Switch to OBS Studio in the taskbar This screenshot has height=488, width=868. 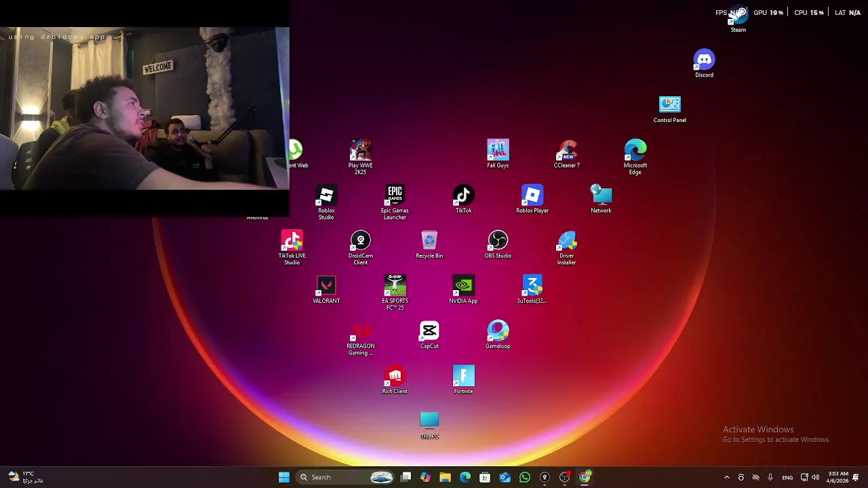(564, 477)
